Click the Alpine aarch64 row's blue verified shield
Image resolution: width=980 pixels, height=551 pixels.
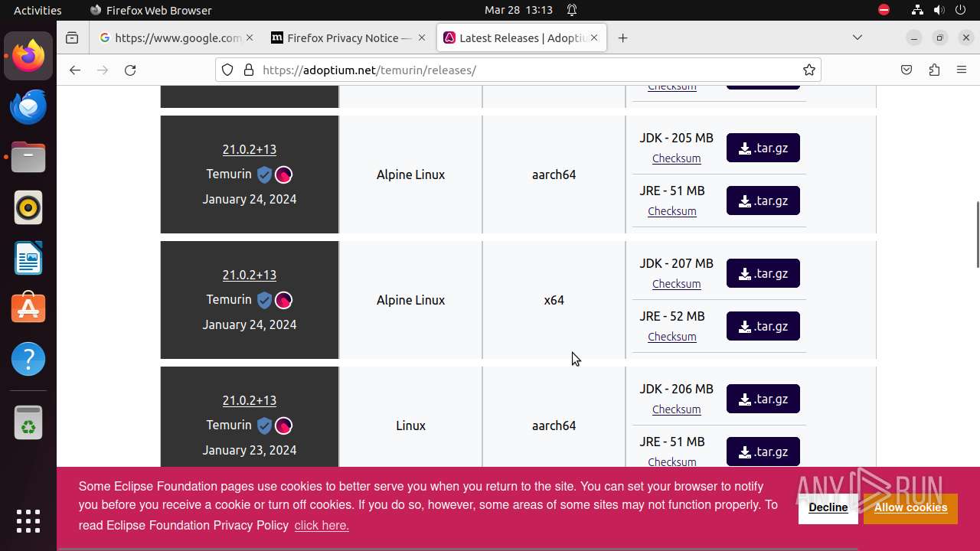(264, 174)
